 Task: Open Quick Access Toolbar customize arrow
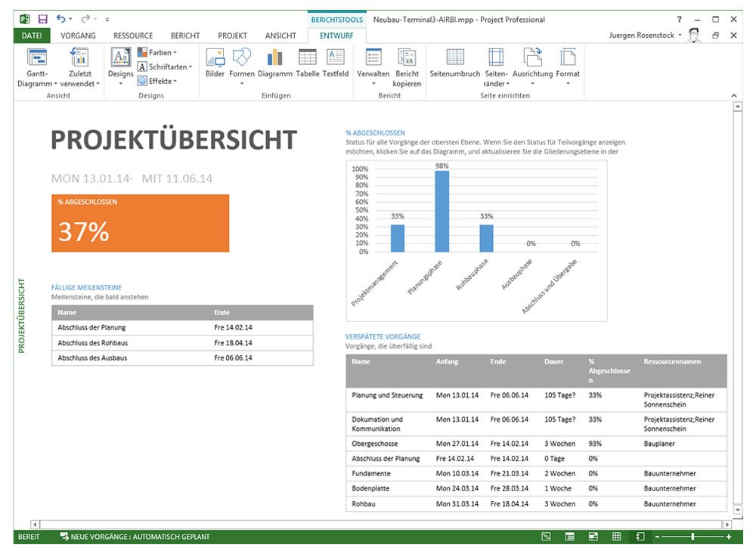(107, 20)
